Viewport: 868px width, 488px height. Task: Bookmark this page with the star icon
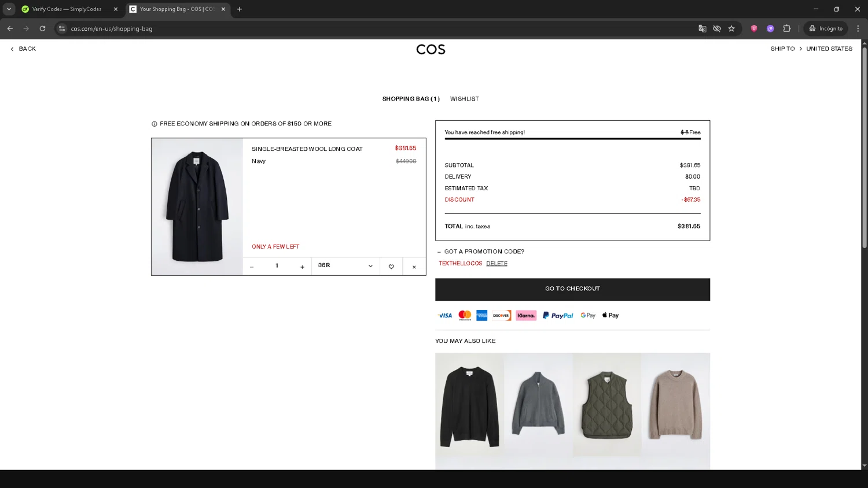[x=731, y=28]
